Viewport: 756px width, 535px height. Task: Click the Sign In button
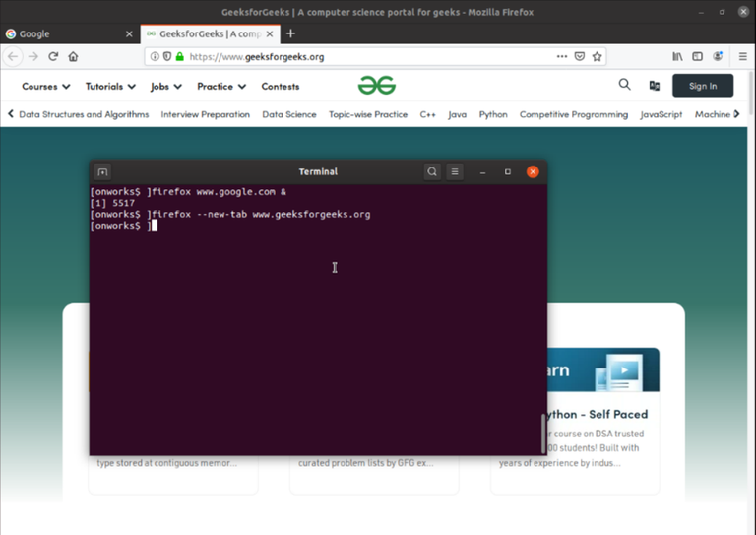click(x=703, y=86)
